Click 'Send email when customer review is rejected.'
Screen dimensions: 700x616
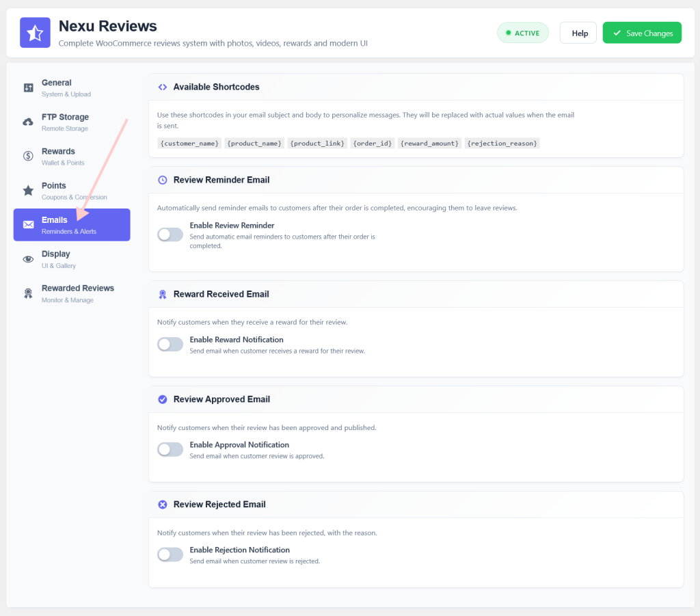click(254, 561)
